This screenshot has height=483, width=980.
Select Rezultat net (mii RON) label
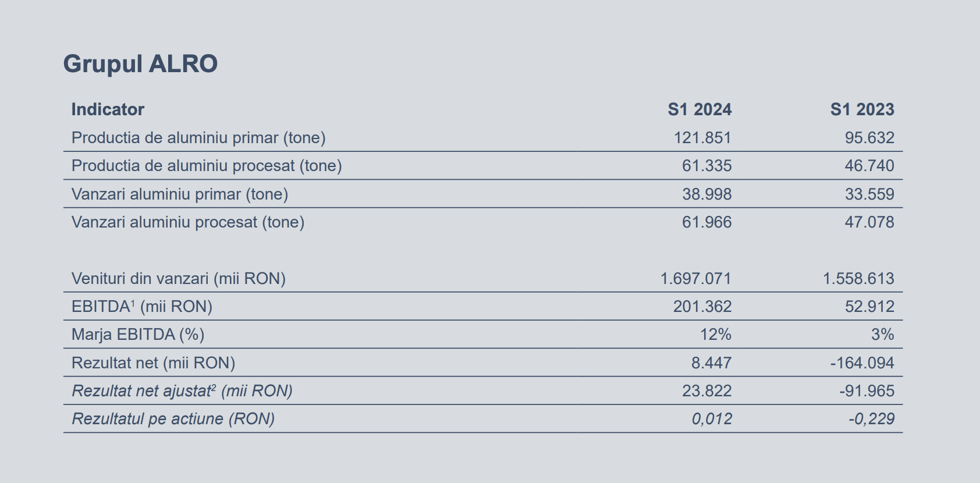(153, 363)
